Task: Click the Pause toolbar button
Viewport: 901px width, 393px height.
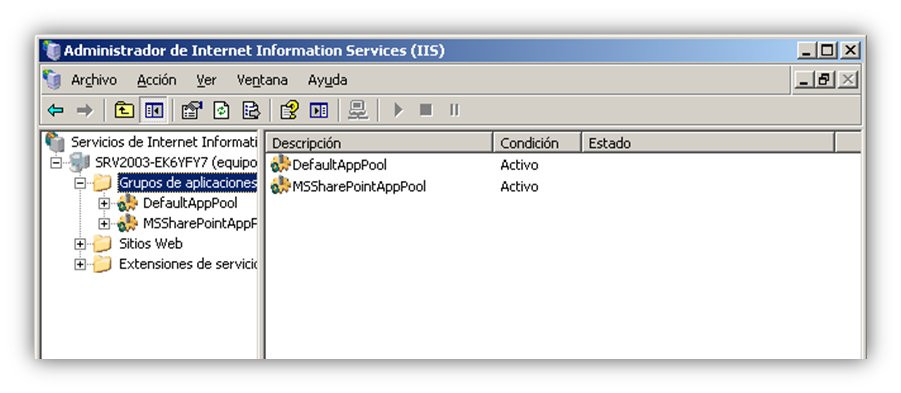Action: [x=455, y=110]
